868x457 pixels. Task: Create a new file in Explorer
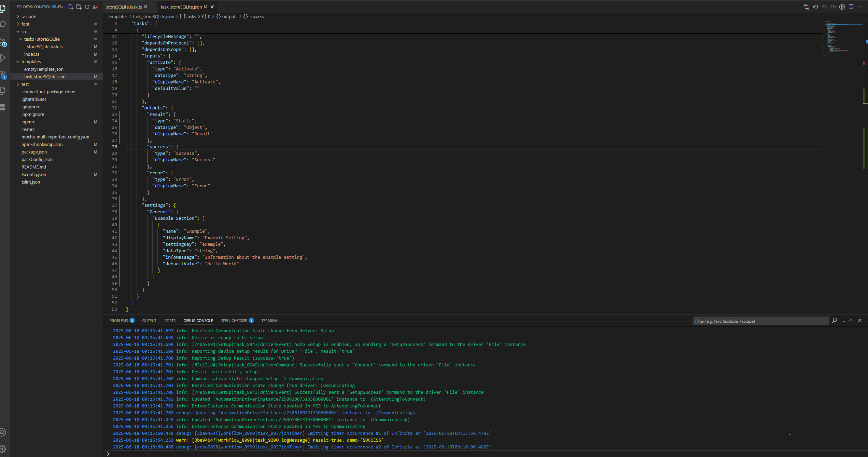click(71, 7)
